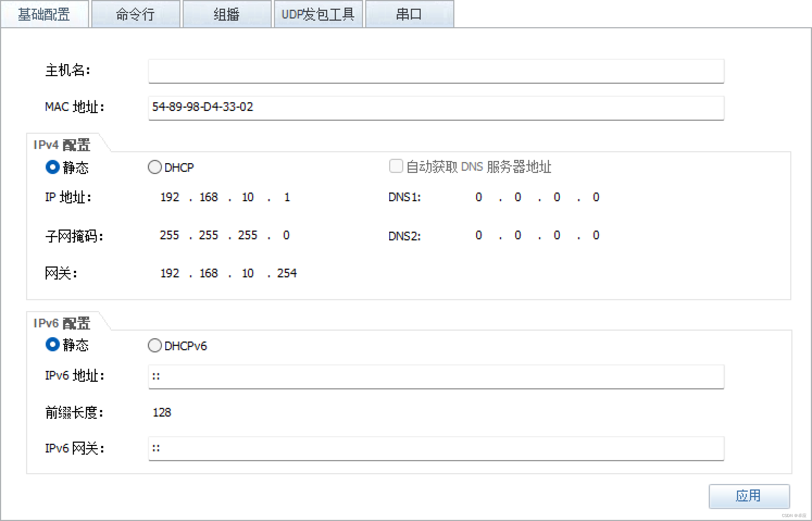Click the 主机名 input field
The width and height of the screenshot is (812, 521).
(x=436, y=71)
